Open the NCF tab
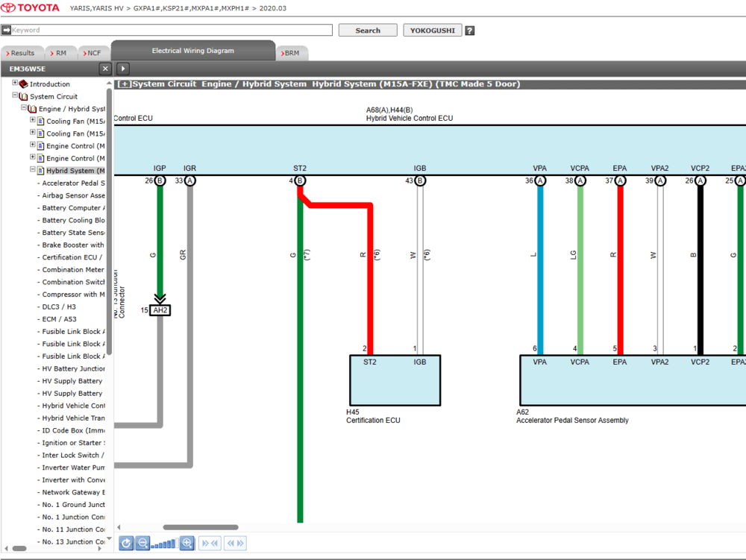 click(94, 53)
